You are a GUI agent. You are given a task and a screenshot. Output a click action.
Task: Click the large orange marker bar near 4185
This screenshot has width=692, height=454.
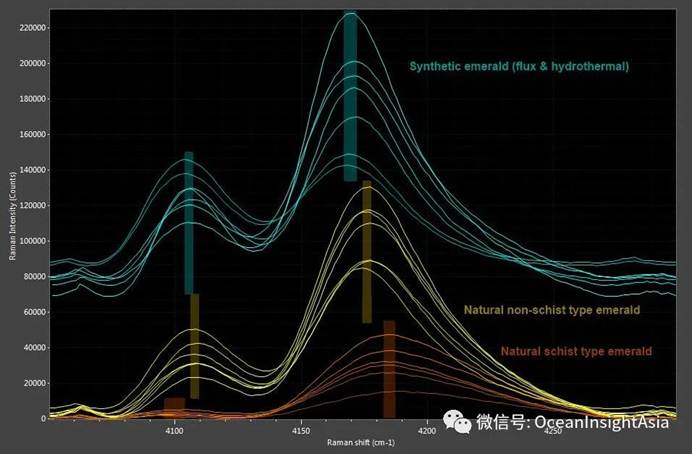pyautogui.click(x=389, y=368)
